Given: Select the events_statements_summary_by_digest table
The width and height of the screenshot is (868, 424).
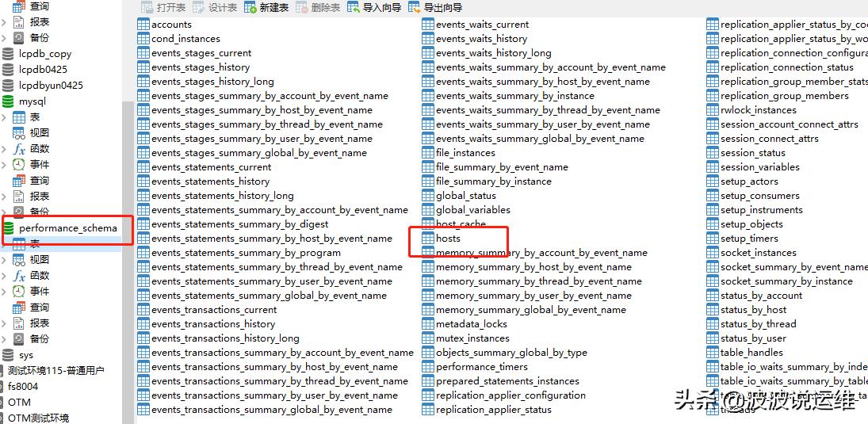Looking at the screenshot, I should (x=239, y=224).
